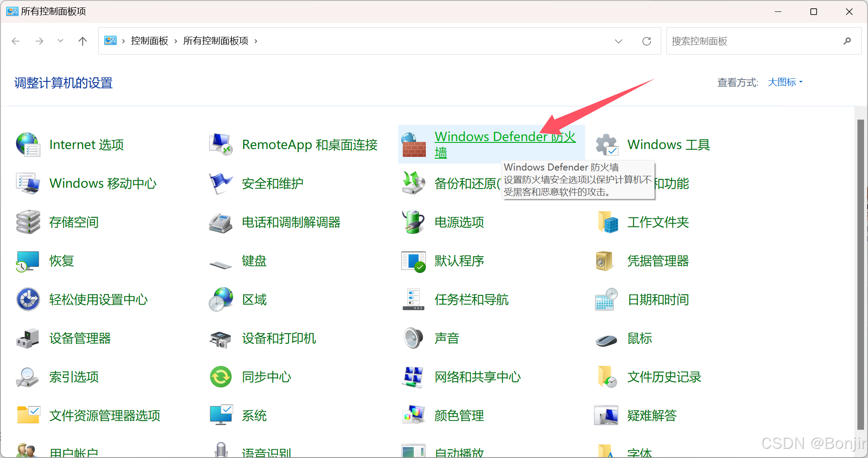868x458 pixels.
Task: Open the 任务栏和导航 icon
Action: point(414,299)
